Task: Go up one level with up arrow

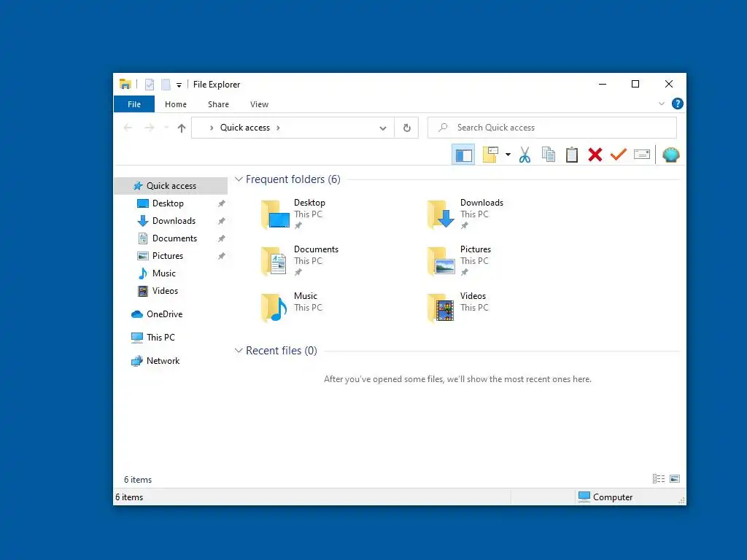Action: click(182, 128)
